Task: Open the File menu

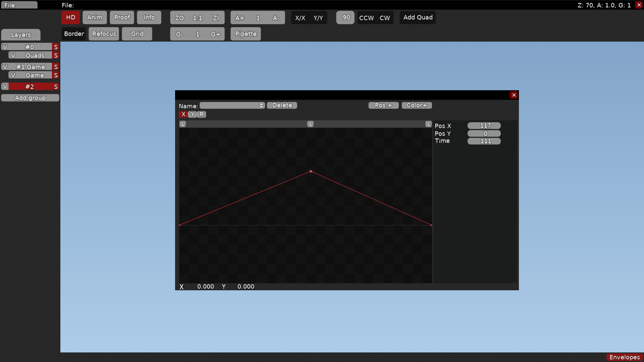Action: point(19,5)
